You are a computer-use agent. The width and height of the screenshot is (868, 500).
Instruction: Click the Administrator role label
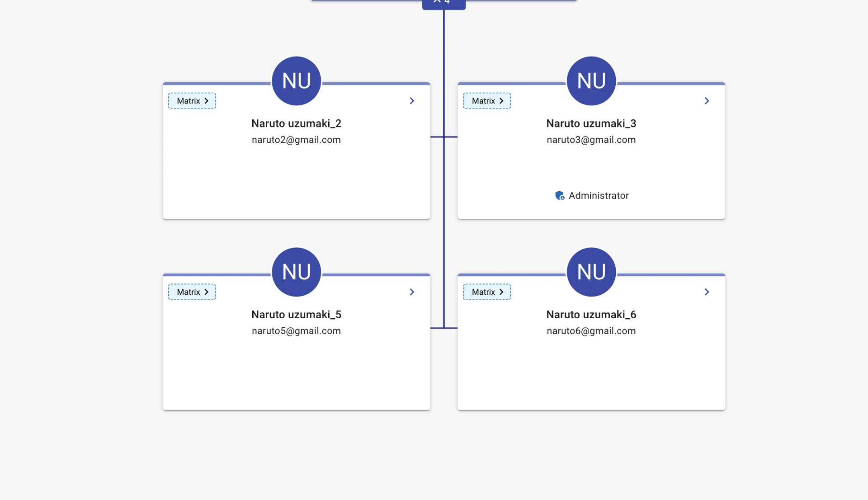click(x=599, y=196)
